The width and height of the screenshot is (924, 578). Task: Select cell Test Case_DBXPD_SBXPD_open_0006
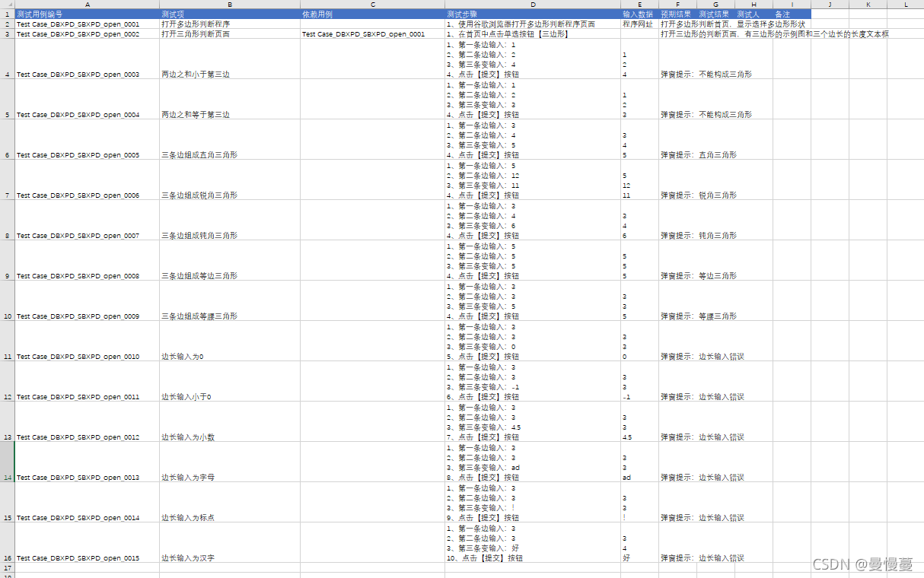coord(88,179)
